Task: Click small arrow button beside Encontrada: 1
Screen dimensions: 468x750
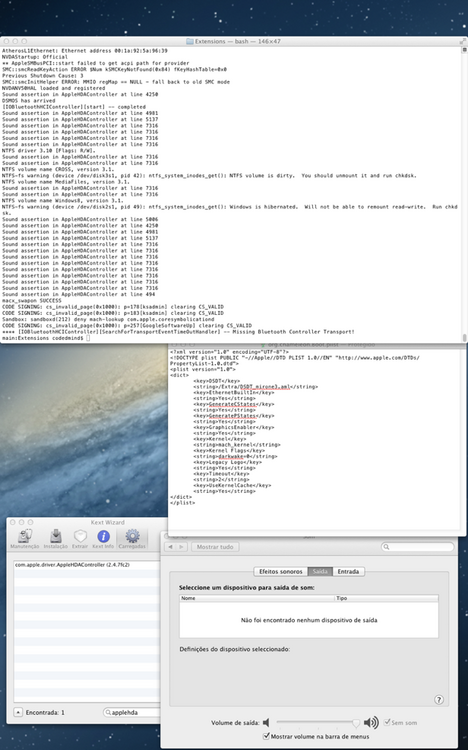Action: coord(18,712)
